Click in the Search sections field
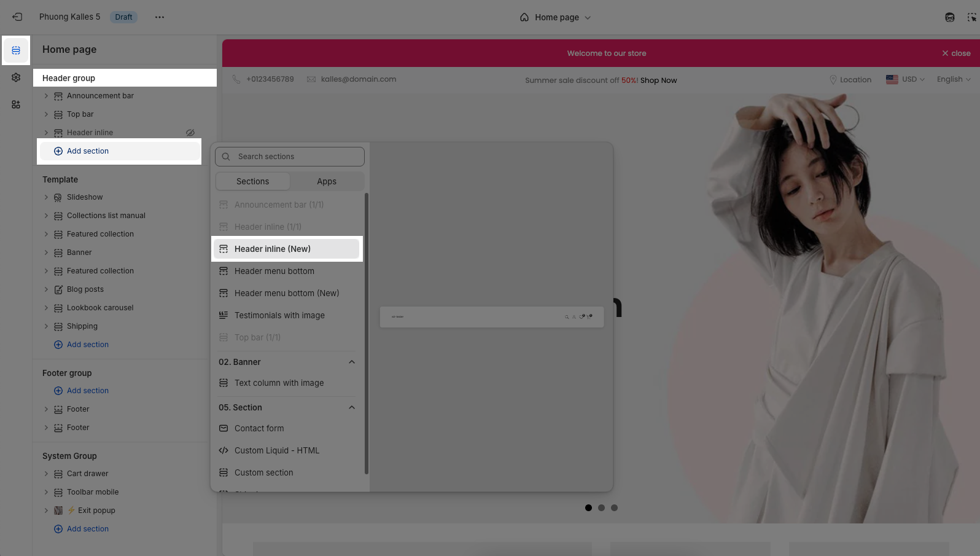Image resolution: width=980 pixels, height=556 pixels. (290, 157)
